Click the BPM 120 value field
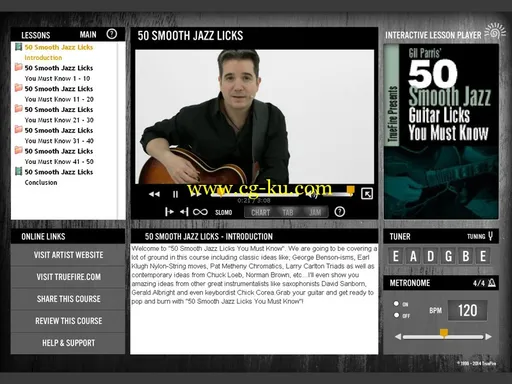512x384 pixels. 467,310
